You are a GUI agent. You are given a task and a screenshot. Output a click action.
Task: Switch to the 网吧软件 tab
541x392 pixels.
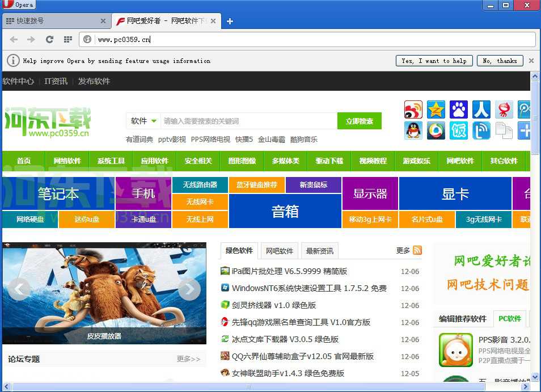[279, 250]
